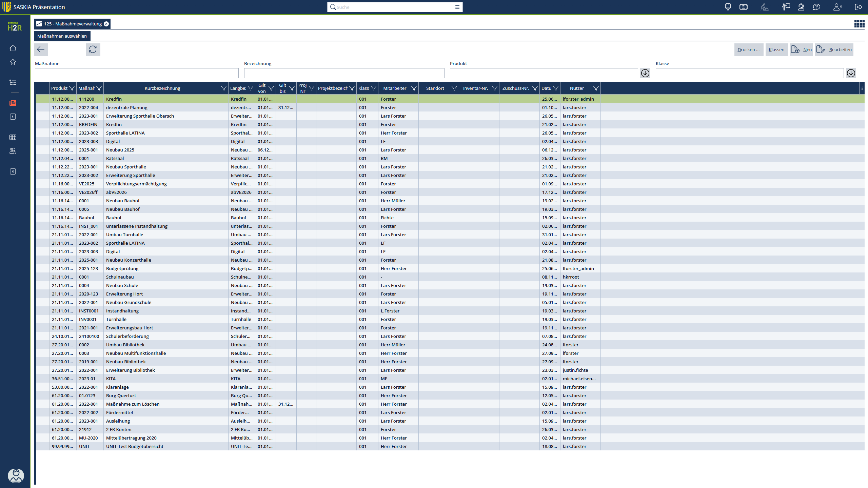The image size is (868, 488).
Task: Select the Maßnahmen auswählen tab
Action: (62, 36)
